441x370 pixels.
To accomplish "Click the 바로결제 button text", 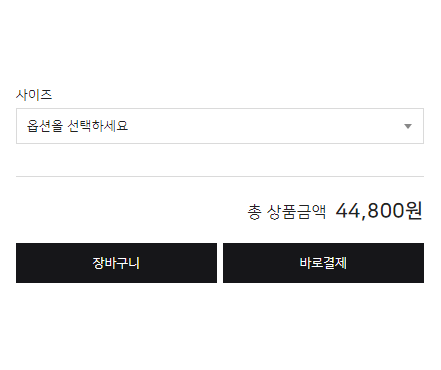I will (323, 263).
